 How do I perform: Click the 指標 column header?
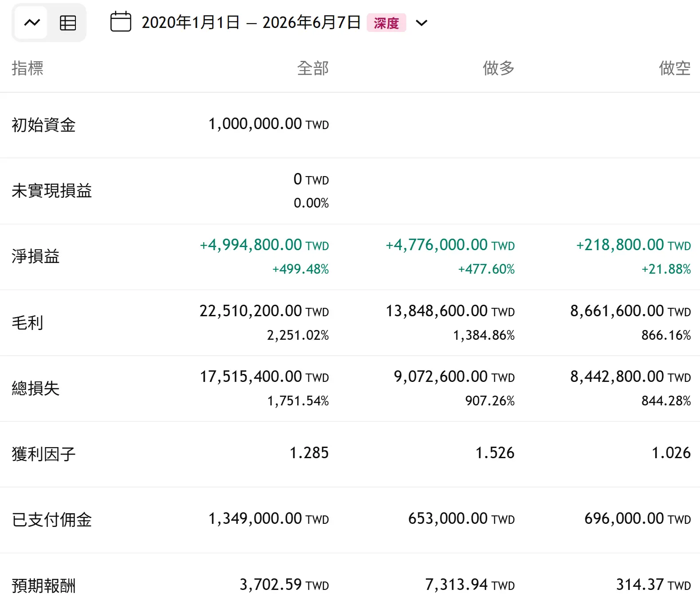tap(28, 68)
